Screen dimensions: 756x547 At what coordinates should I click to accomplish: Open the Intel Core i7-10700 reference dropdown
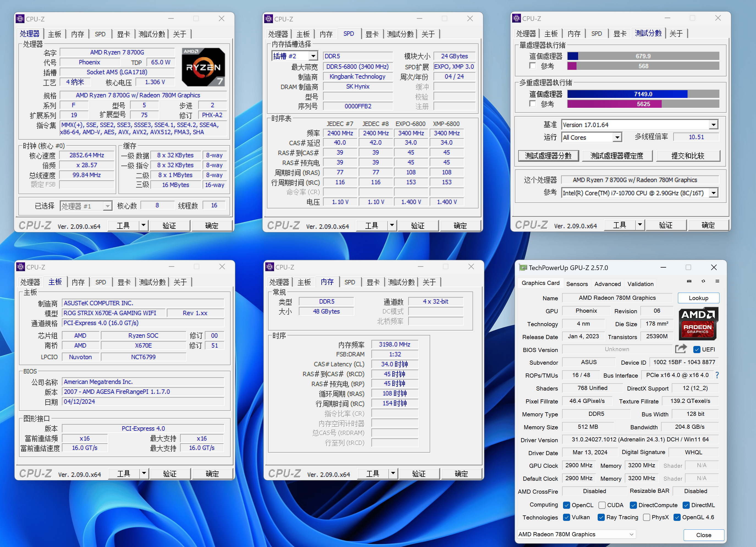coord(713,193)
